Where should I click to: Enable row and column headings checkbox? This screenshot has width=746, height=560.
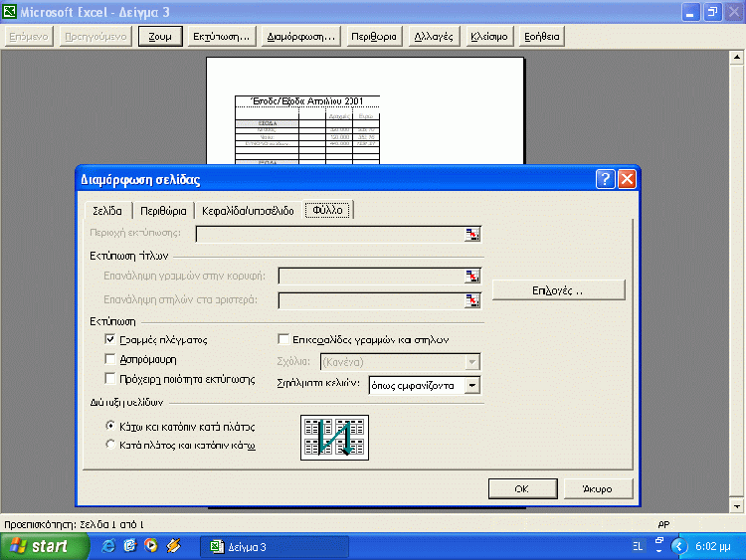tap(283, 339)
